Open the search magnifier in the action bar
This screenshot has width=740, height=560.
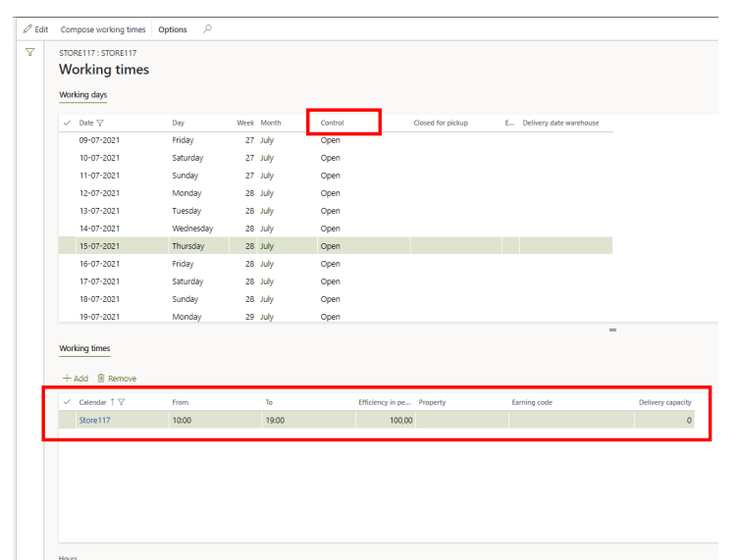[x=207, y=29]
